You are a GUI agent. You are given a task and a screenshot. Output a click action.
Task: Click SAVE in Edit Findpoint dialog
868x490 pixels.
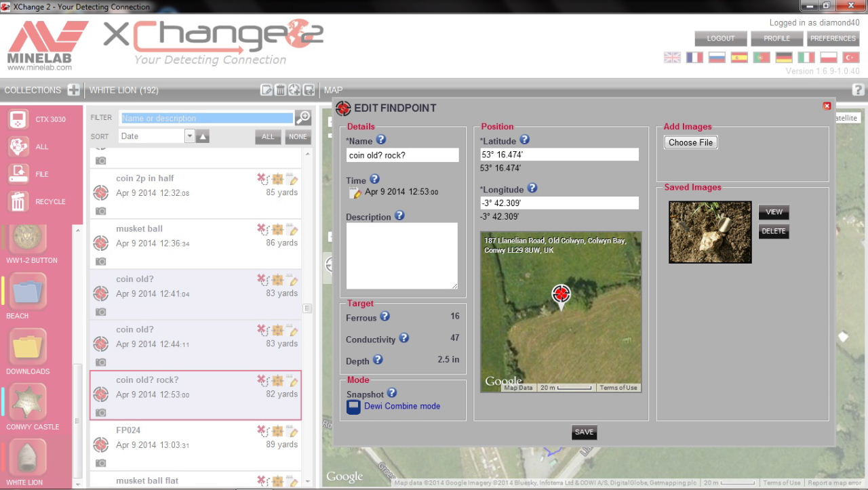584,432
